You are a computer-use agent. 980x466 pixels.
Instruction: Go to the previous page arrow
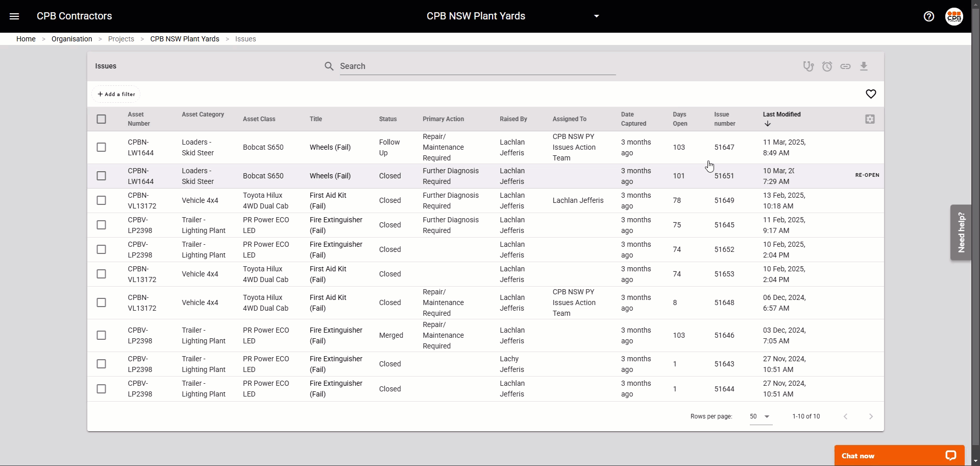point(846,416)
